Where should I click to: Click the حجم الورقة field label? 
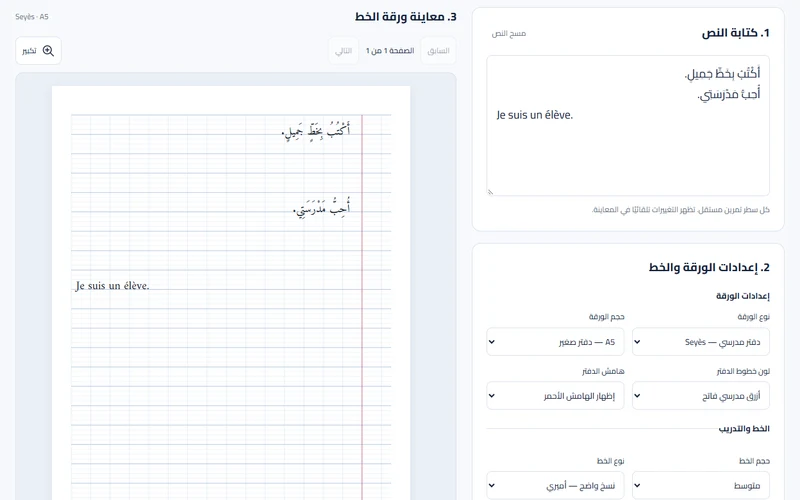click(607, 317)
